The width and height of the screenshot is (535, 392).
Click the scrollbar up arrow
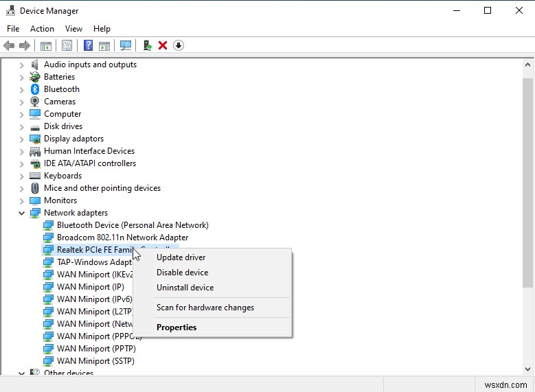[x=527, y=65]
